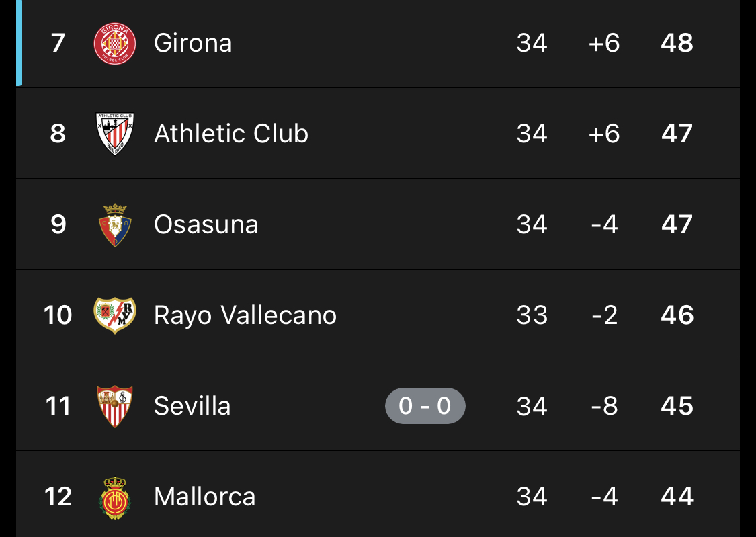The image size is (756, 537).
Task: Tap the Mallorca club crest
Action: pyautogui.click(x=115, y=497)
